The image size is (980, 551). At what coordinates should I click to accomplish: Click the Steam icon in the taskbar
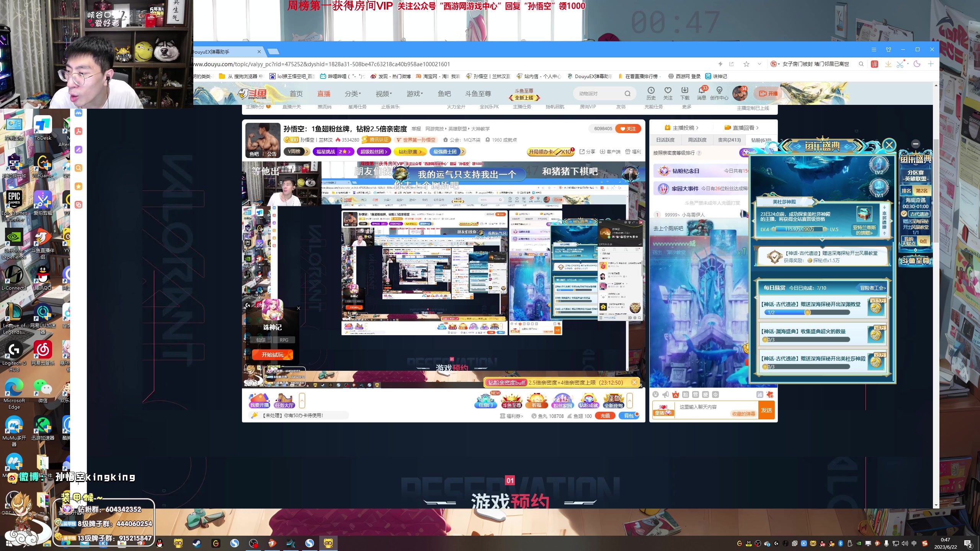pyautogui.click(x=197, y=543)
